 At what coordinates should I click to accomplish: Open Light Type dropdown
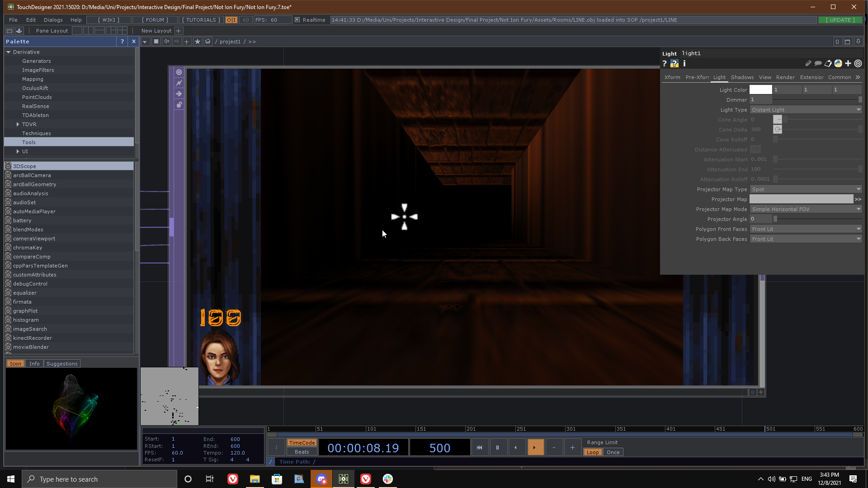click(806, 110)
